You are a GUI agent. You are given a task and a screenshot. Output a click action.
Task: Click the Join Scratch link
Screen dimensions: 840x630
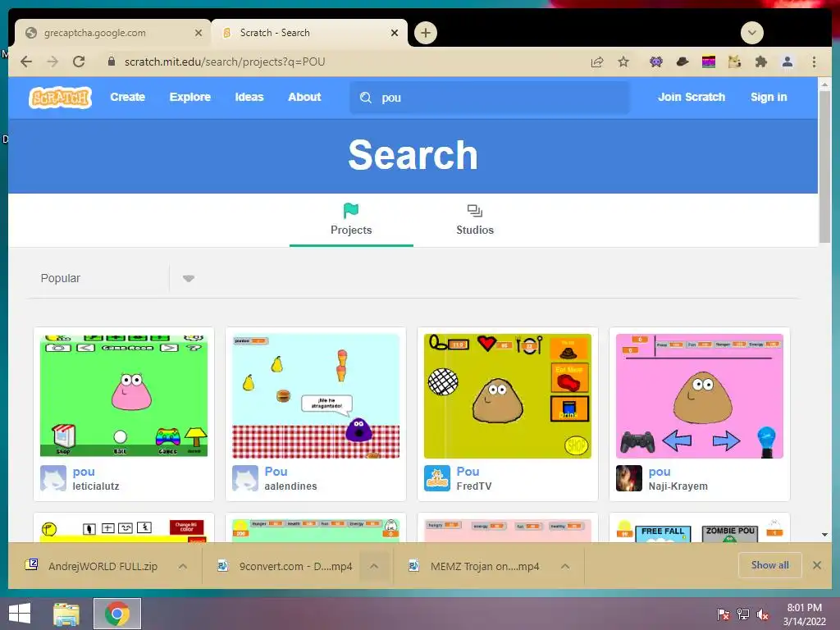(691, 97)
